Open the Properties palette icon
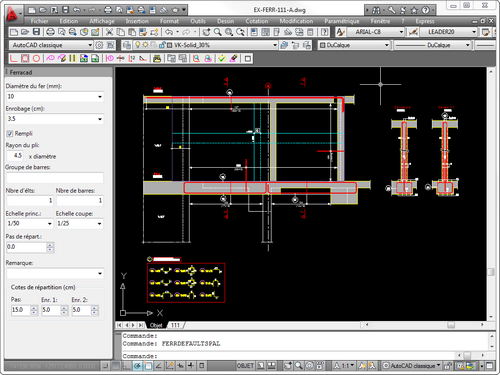Screen dimensions: 500x375 [x=254, y=32]
